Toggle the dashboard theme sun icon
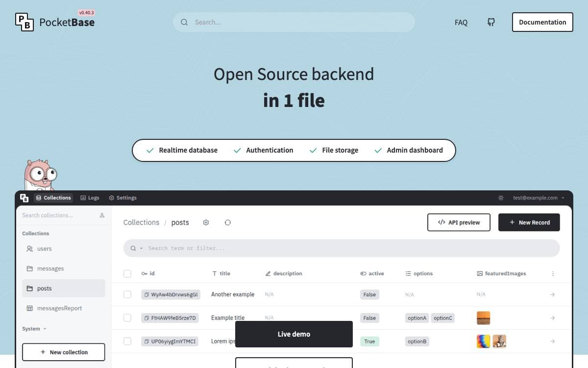The height and width of the screenshot is (368, 588). click(x=501, y=198)
